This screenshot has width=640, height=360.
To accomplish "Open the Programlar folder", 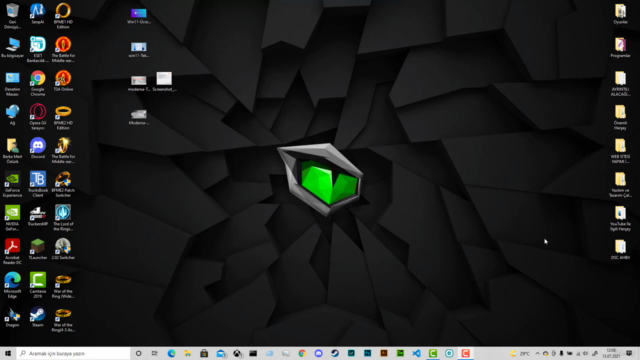I will click(x=620, y=47).
